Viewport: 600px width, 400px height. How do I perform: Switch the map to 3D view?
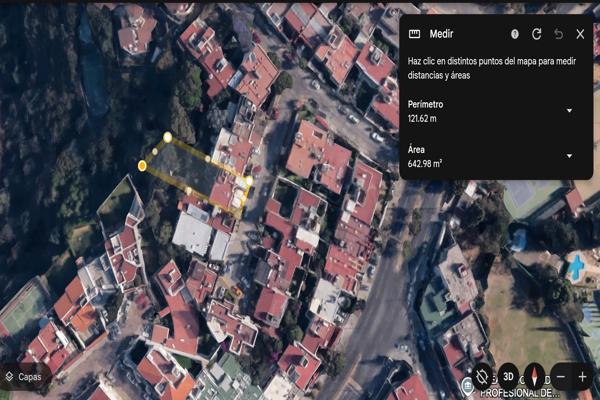(x=508, y=377)
